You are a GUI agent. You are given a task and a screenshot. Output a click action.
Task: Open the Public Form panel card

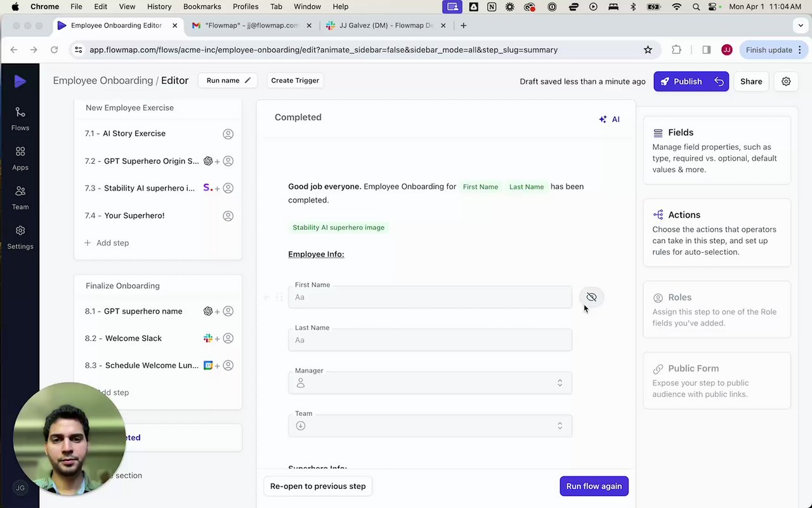pos(717,381)
